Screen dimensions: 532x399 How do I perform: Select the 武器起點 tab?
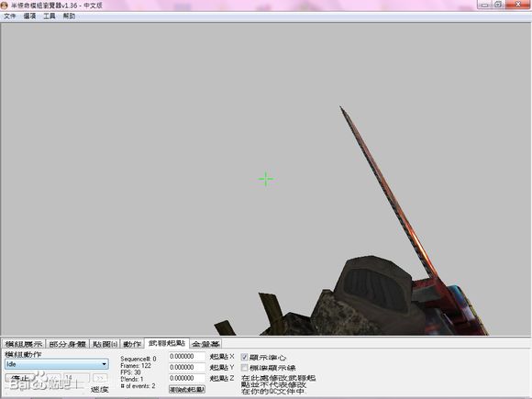pyautogui.click(x=167, y=343)
